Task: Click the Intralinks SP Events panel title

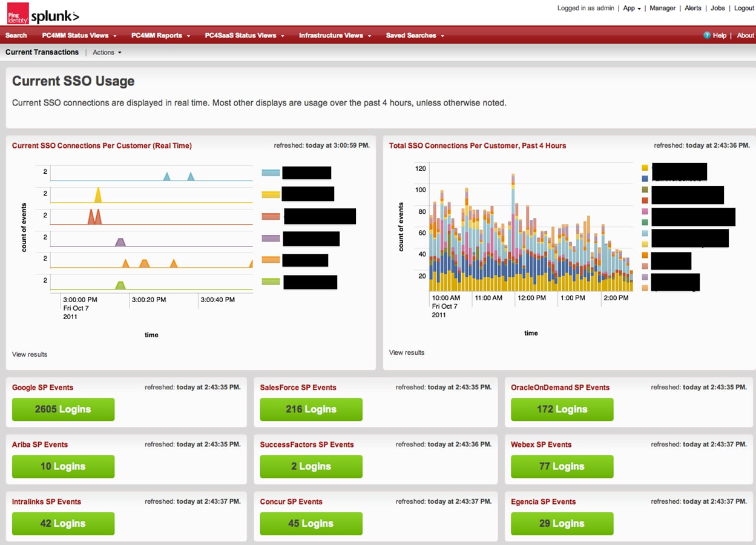Action: 47,501
